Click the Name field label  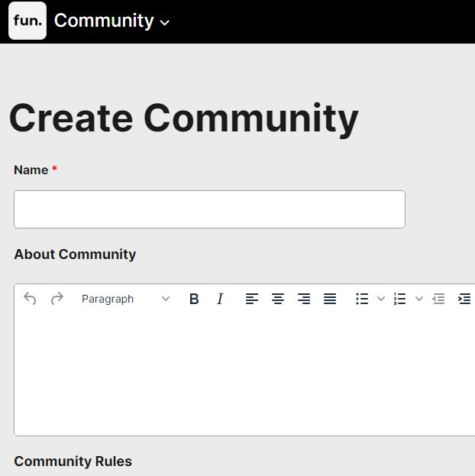pyautogui.click(x=31, y=170)
